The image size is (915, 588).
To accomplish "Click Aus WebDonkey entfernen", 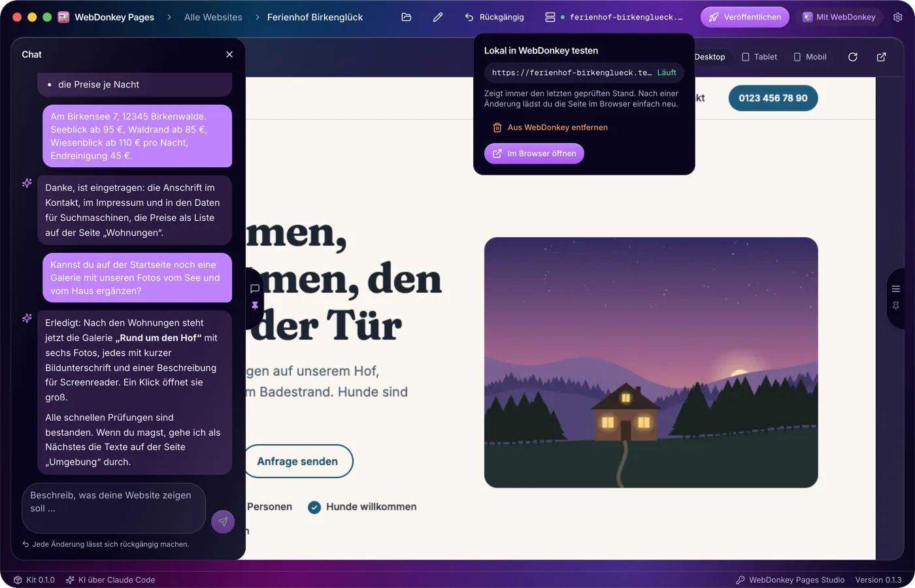I will (x=550, y=127).
